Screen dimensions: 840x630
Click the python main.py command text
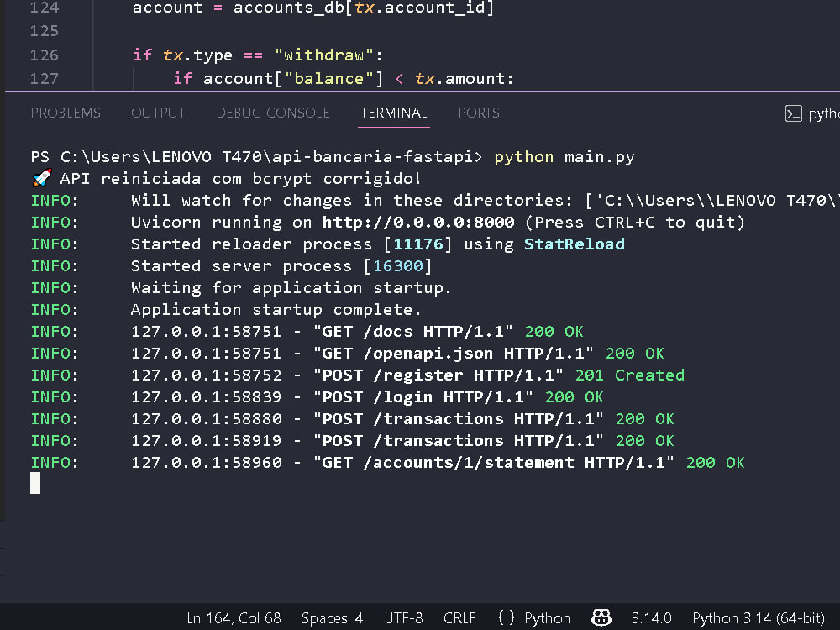click(564, 157)
